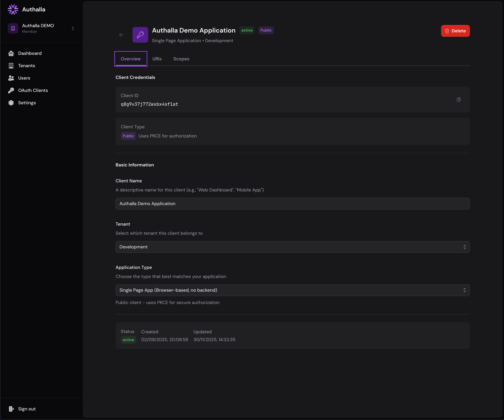The image size is (504, 420).
Task: Click the Dashboard home icon
Action: click(11, 53)
